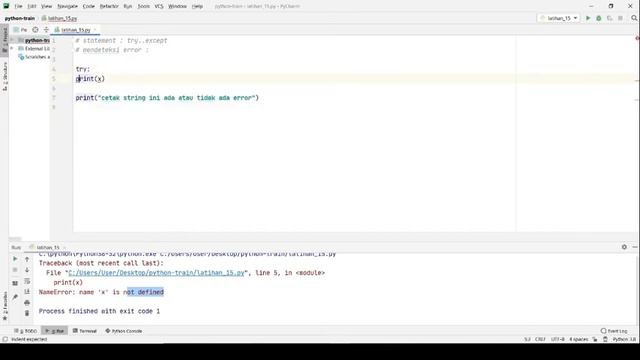The height and width of the screenshot is (360, 640).
Task: Expand the External Libraries tree node
Action: [x=12, y=49]
